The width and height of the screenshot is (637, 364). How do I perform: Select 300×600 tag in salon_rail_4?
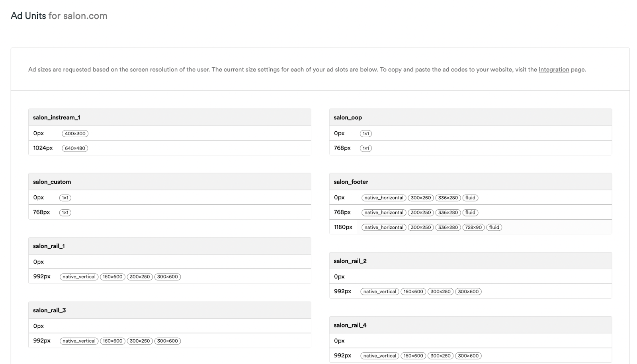[468, 356]
